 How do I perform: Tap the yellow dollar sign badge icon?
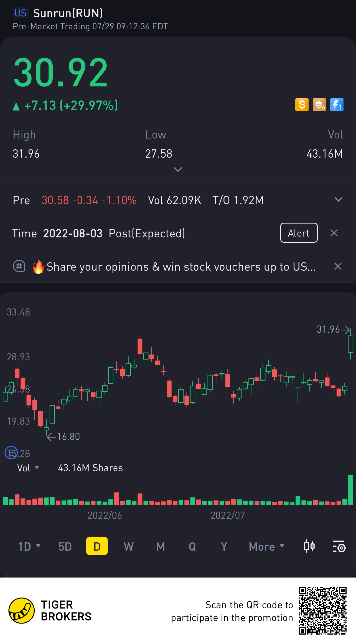(302, 105)
